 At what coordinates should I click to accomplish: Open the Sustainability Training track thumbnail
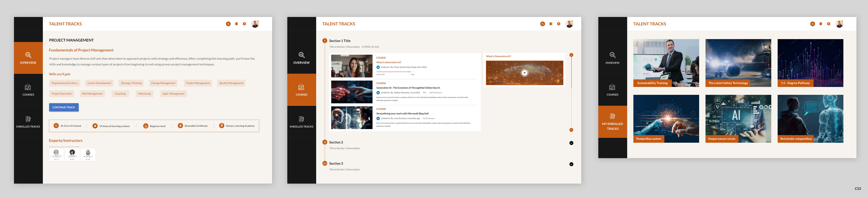point(666,63)
